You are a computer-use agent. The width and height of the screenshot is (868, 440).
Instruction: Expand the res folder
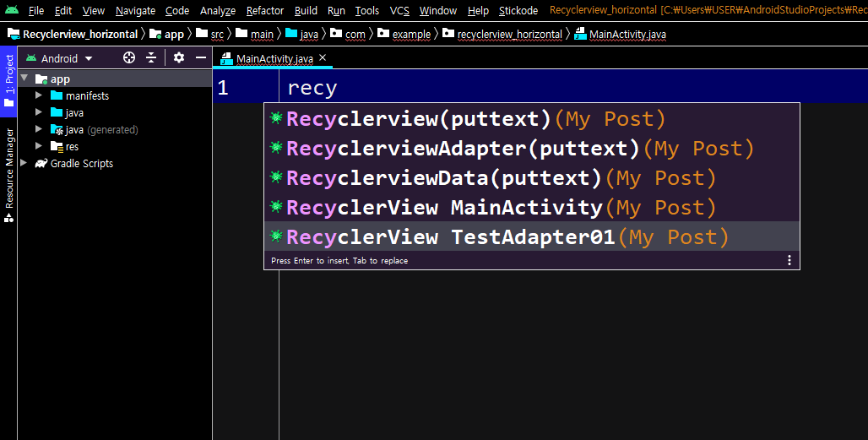point(38,146)
